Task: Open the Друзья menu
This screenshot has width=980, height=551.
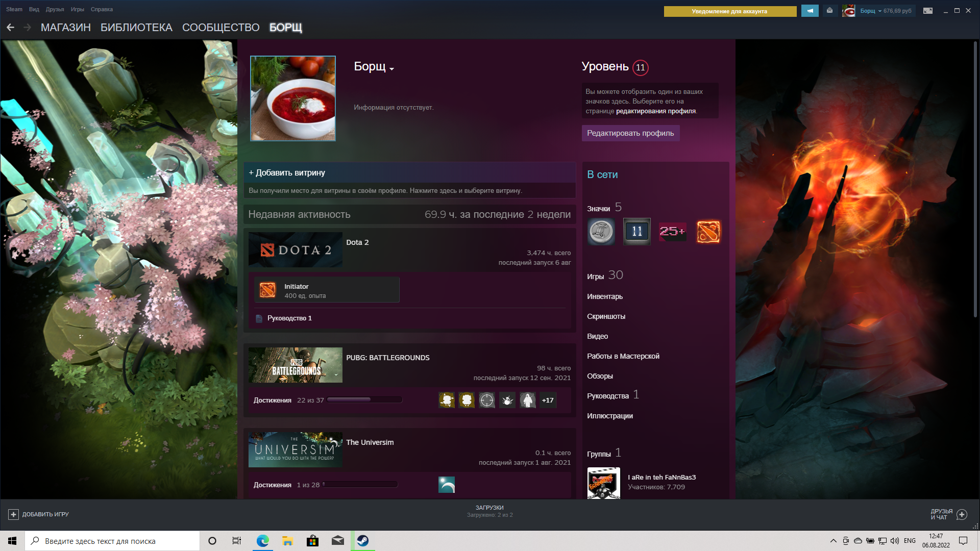Action: click(55, 9)
